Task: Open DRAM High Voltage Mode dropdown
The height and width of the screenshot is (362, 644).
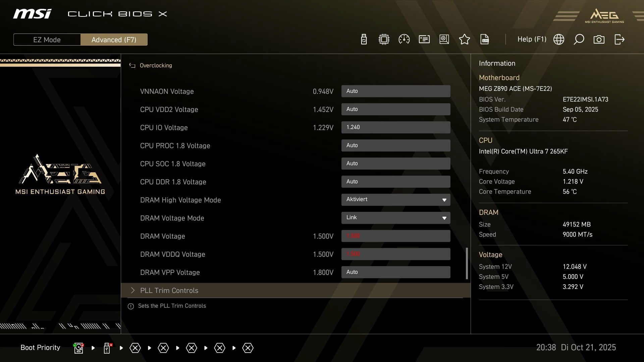Action: pos(395,200)
